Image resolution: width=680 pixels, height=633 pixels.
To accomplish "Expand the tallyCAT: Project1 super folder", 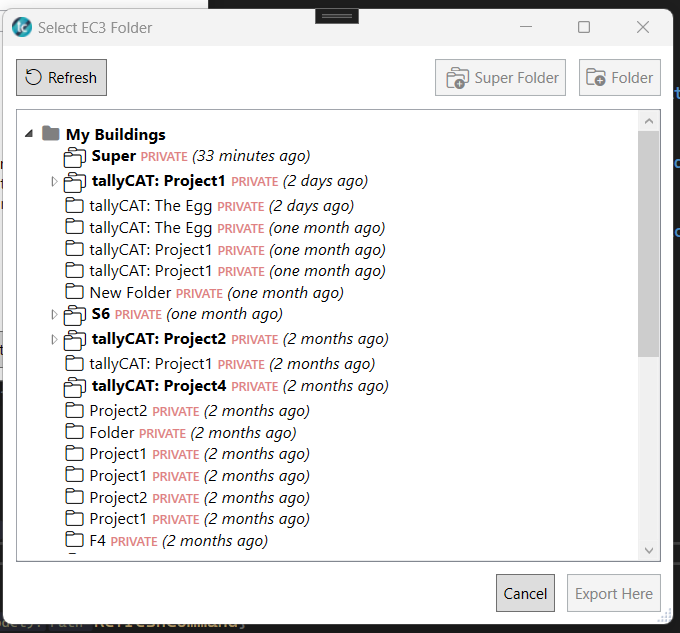I will pos(54,181).
